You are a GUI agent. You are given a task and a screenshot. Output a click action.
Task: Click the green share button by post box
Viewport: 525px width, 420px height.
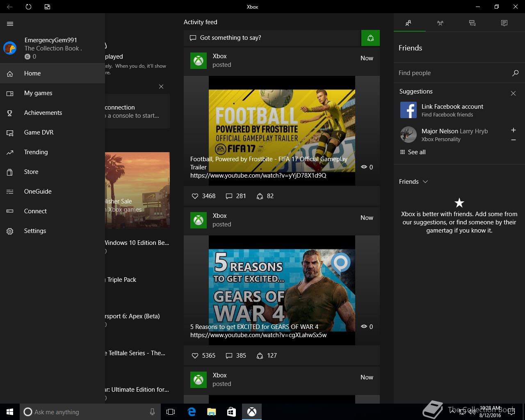[x=370, y=38]
